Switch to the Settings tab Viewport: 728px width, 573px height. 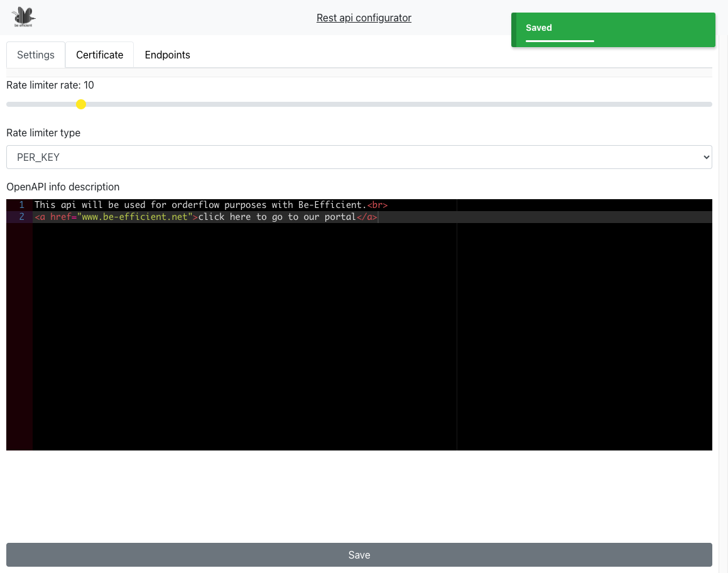point(36,55)
